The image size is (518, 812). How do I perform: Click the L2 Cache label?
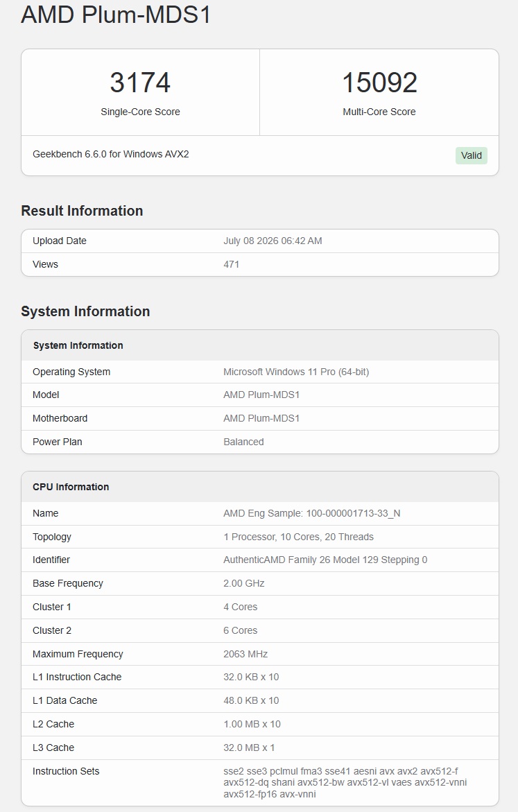coord(53,724)
